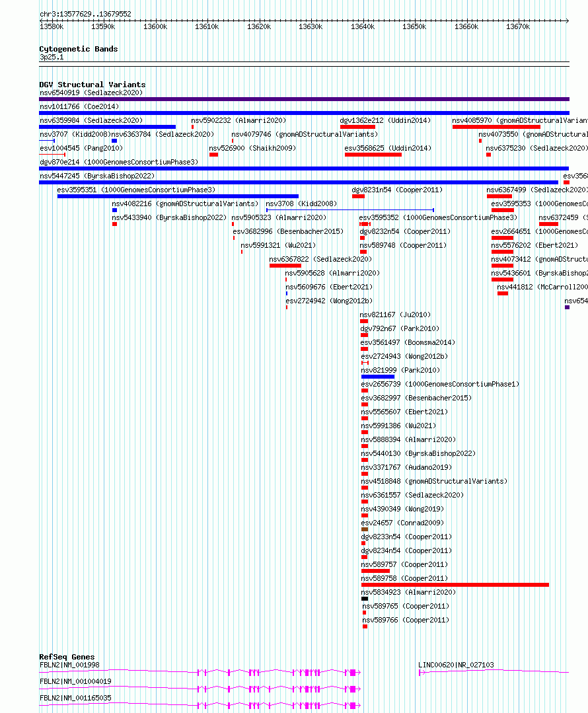Click nsv441812 (McCarroll2008) label
This screenshot has width=588, height=713.
pos(542,287)
